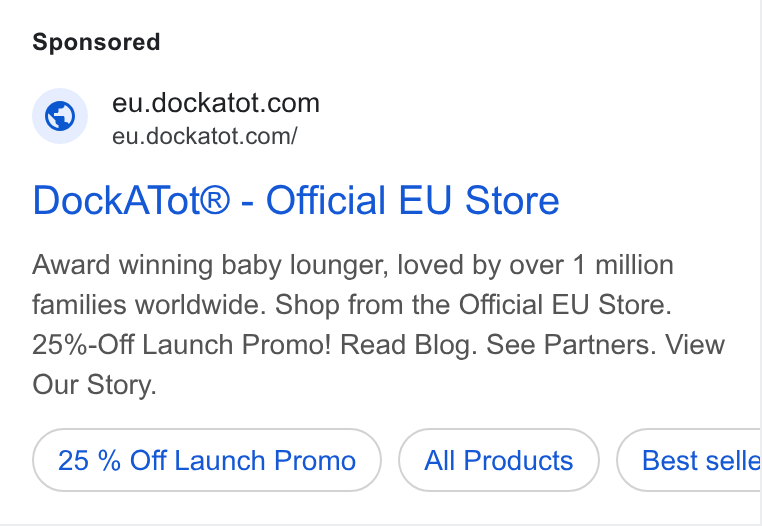Screen dimensions: 762x526
Task: Click the eu.dockatot.com/ URL breadcrumb
Action: click(x=205, y=136)
